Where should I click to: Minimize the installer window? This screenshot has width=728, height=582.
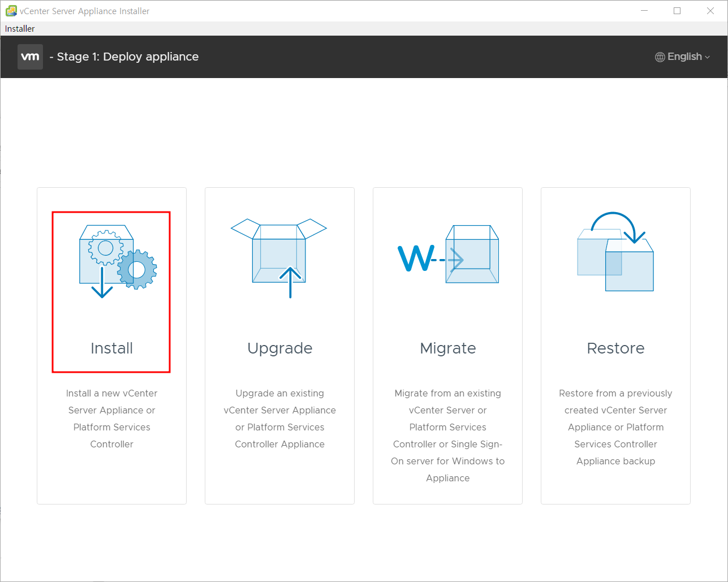pos(644,11)
